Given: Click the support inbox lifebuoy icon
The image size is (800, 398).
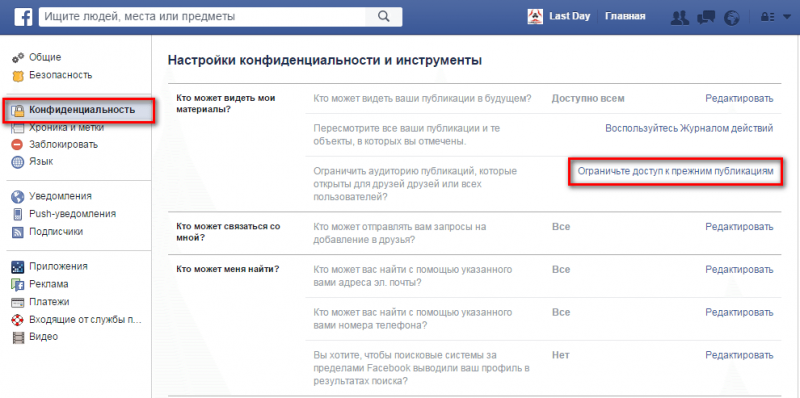Looking at the screenshot, I should pyautogui.click(x=18, y=320).
